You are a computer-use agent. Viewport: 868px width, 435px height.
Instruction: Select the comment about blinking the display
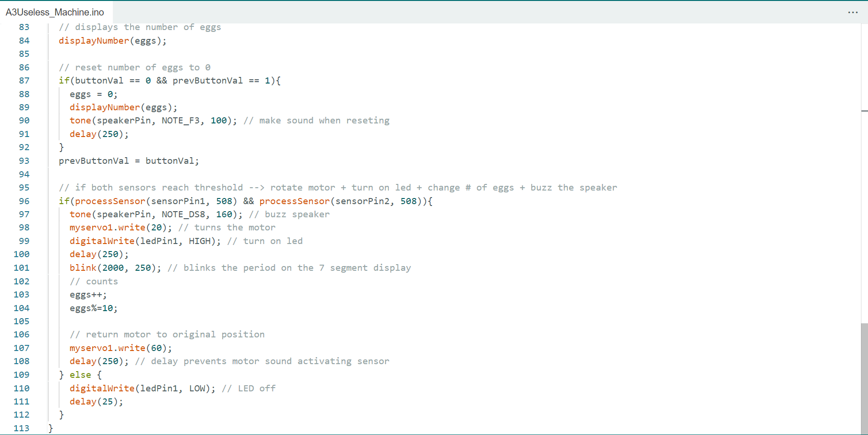(x=289, y=267)
